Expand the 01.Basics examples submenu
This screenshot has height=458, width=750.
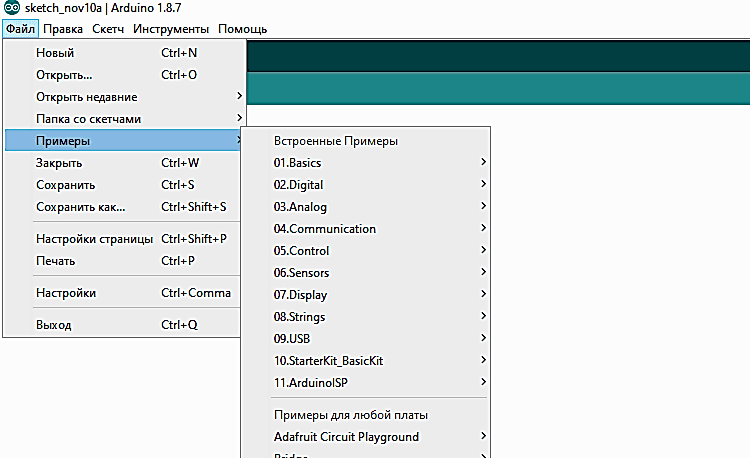298,163
